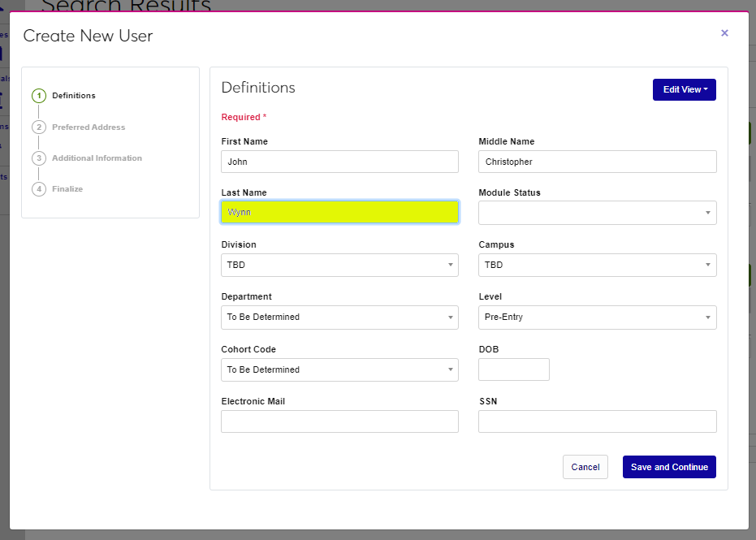Open the Department dropdown

339,318
